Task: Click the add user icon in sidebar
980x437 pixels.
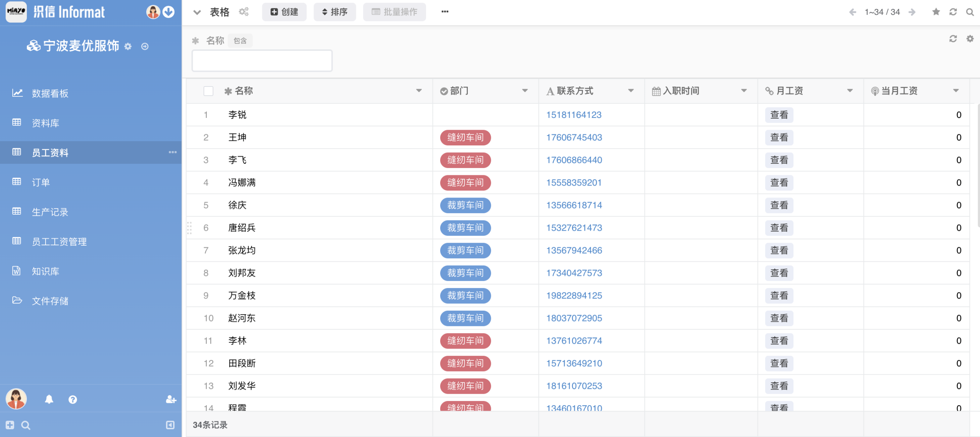Action: tap(171, 399)
